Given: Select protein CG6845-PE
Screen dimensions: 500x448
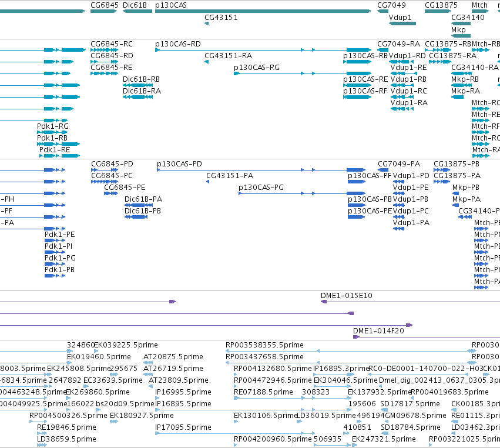Looking at the screenshot, I should point(125,188).
